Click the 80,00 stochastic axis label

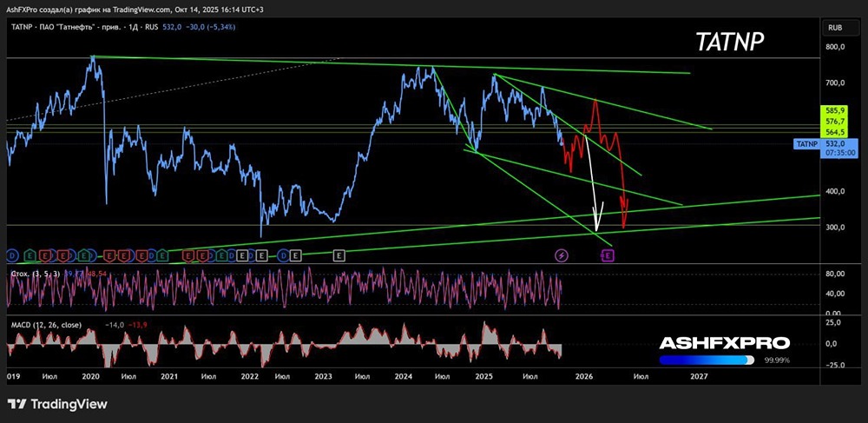coord(835,274)
